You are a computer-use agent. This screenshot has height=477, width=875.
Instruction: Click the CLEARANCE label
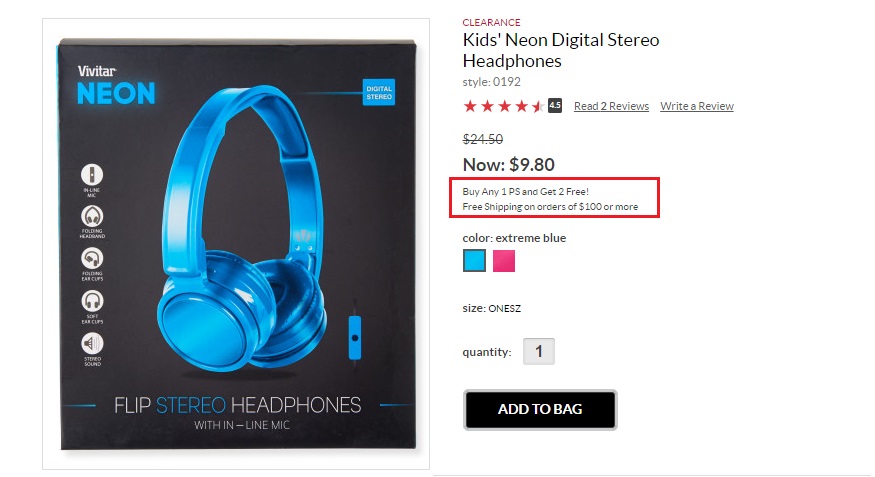[491, 22]
